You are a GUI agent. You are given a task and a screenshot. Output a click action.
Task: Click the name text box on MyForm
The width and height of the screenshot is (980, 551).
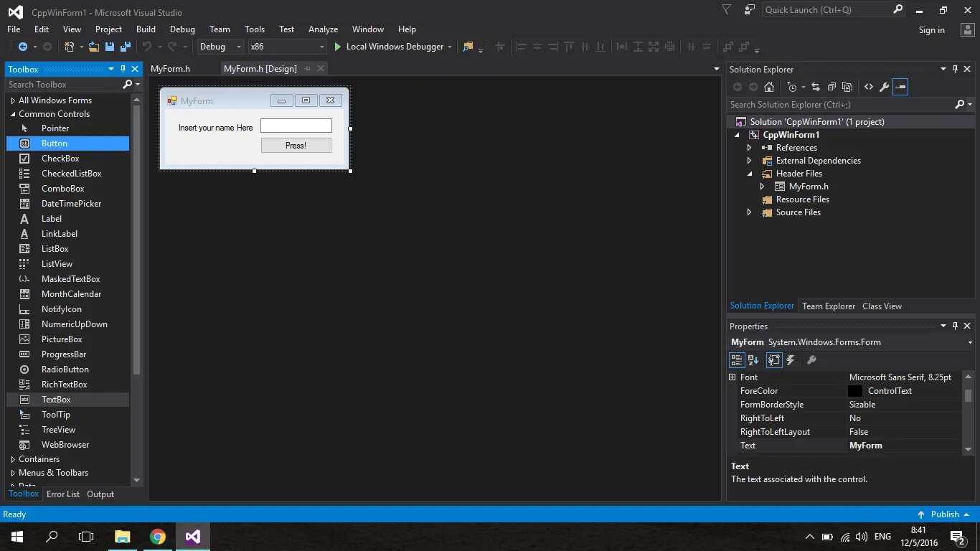pos(296,126)
